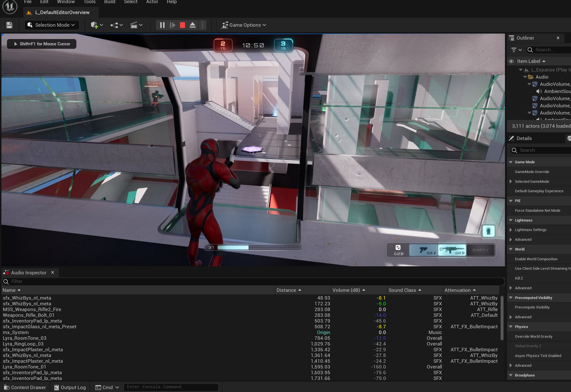Sort Audio Inspector by Sound Class column
The image size is (571, 392).
[415, 290]
